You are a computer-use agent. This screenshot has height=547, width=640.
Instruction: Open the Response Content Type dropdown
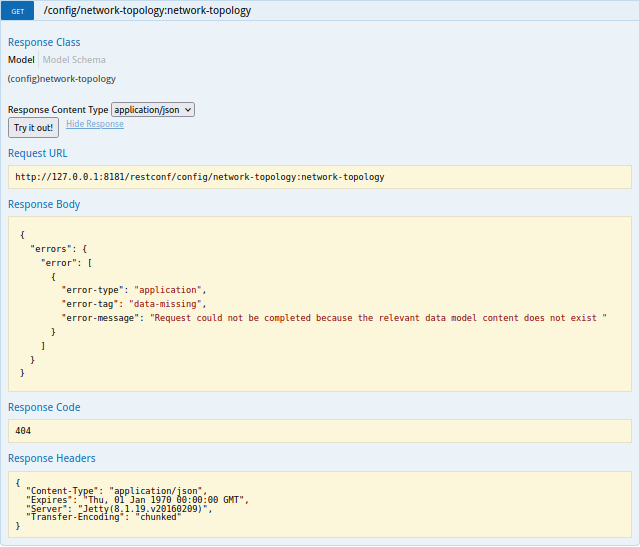(152, 109)
